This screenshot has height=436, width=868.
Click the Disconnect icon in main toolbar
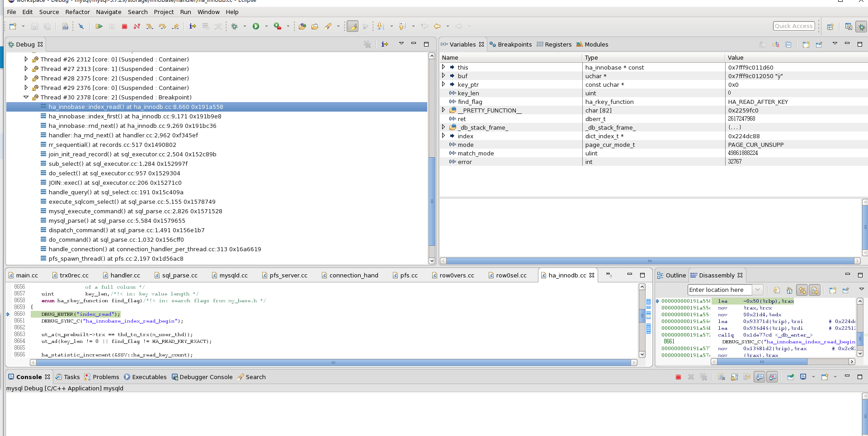[x=137, y=27]
